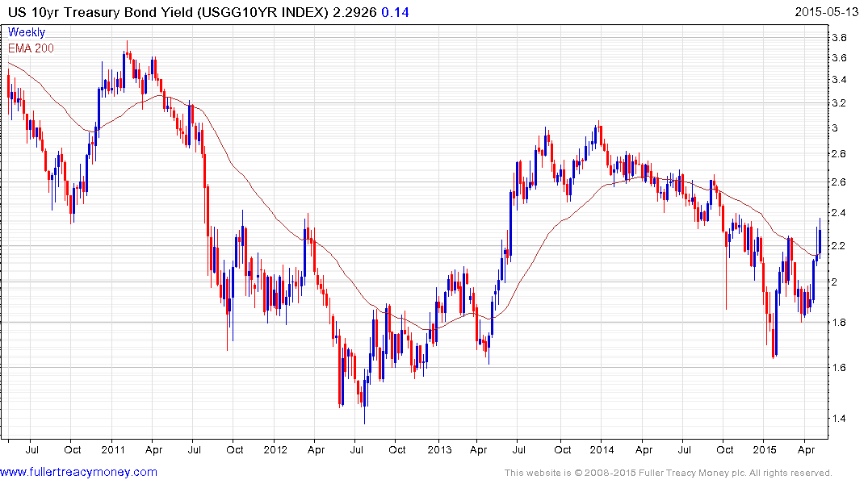Select the 2015 x-axis year marker
The height and width of the screenshot is (484, 868).
click(x=765, y=449)
